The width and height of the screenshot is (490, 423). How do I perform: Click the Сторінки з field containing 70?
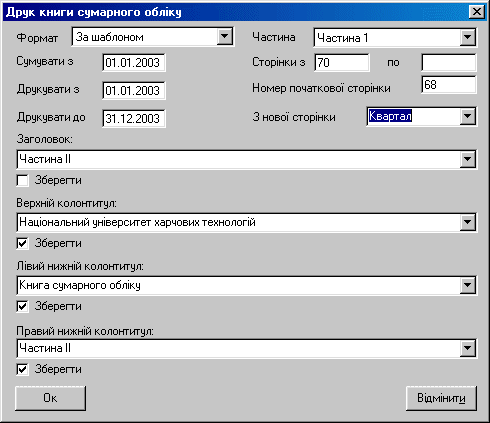tap(342, 62)
